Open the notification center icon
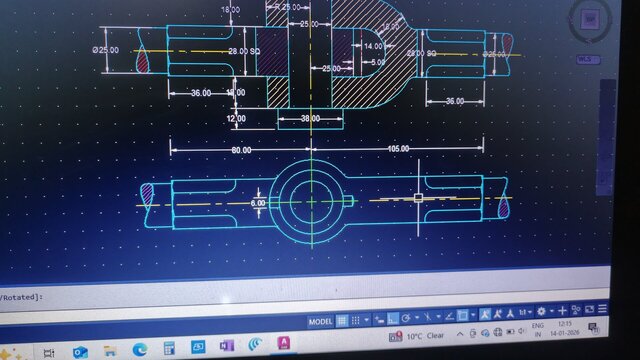640x360 pixels. point(593,327)
